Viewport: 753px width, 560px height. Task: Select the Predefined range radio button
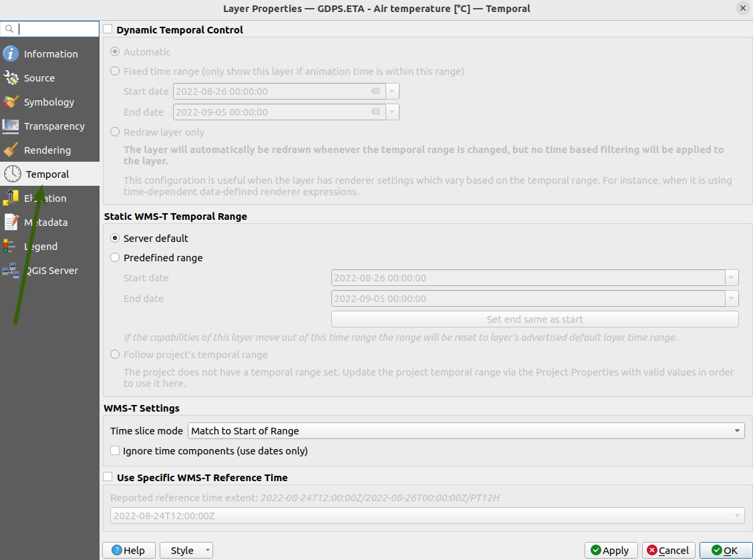tap(115, 257)
